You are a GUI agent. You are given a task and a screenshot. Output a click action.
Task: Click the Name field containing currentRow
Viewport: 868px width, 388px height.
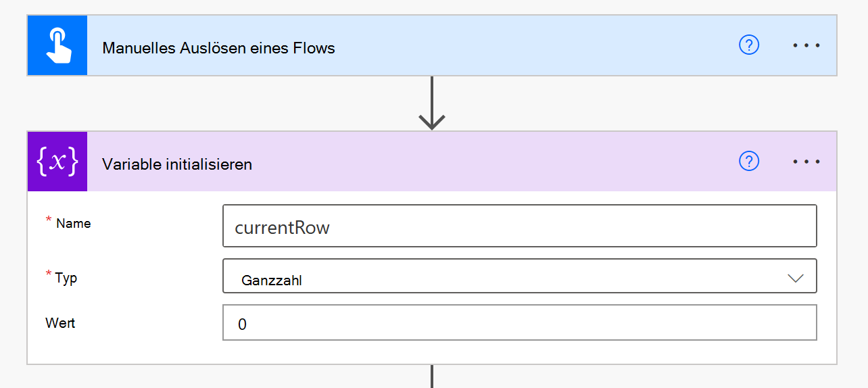click(519, 226)
